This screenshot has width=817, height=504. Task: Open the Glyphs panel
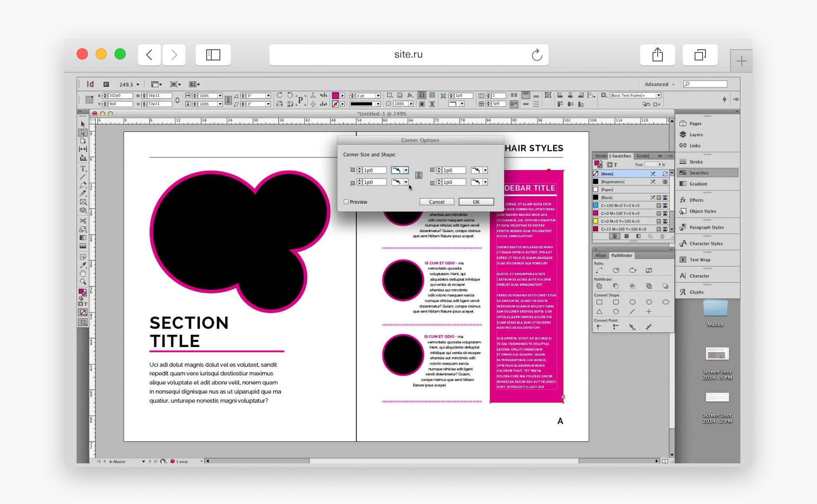[696, 292]
